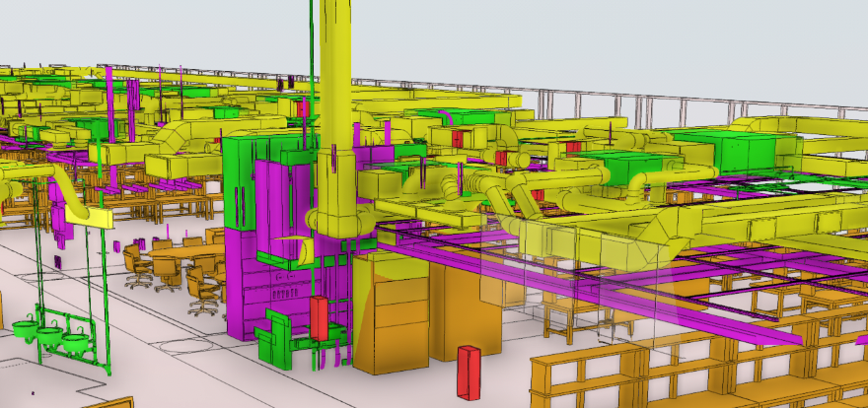Select the row of three green sinks
This screenshot has height=408, width=868.
click(x=49, y=335)
